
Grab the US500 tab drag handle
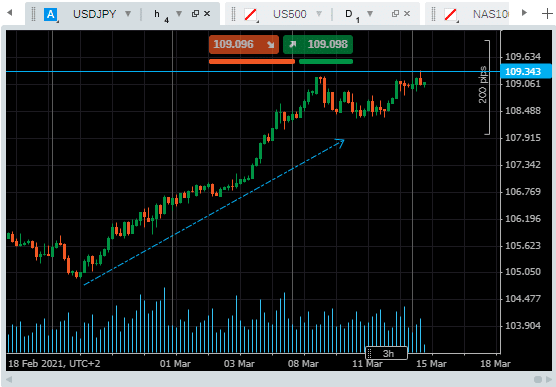(234, 14)
